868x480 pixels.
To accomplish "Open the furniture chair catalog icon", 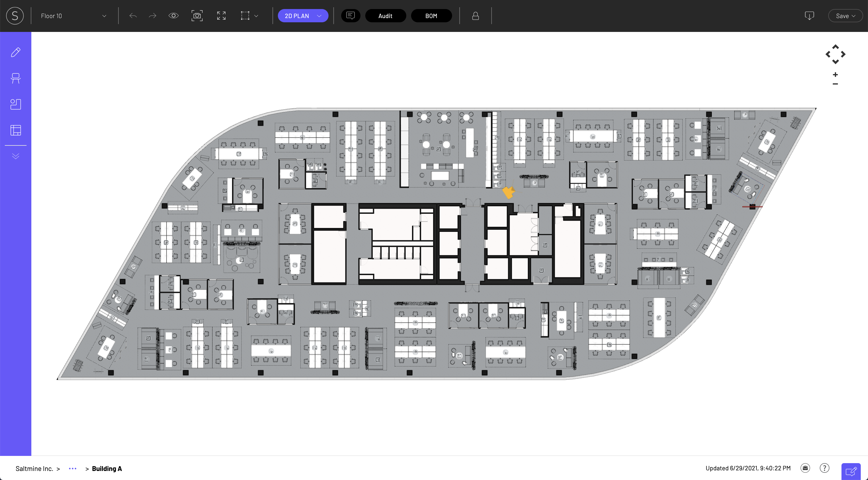I will click(15, 78).
